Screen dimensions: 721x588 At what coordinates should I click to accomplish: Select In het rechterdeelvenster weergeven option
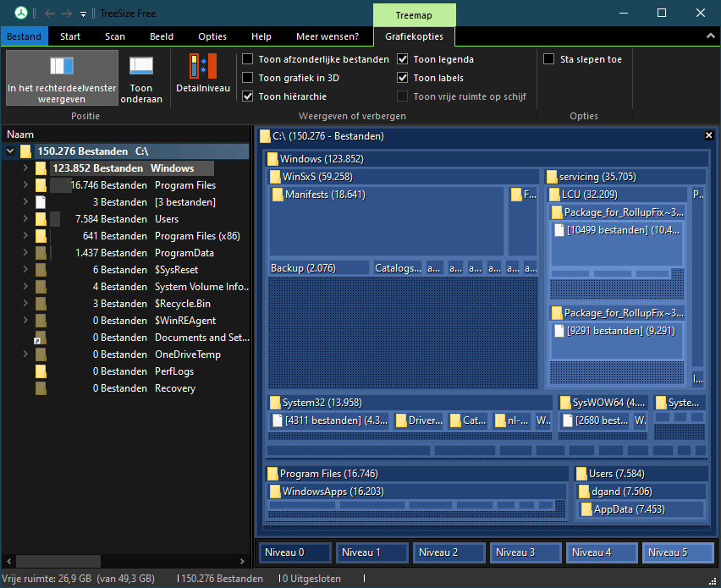[62, 78]
